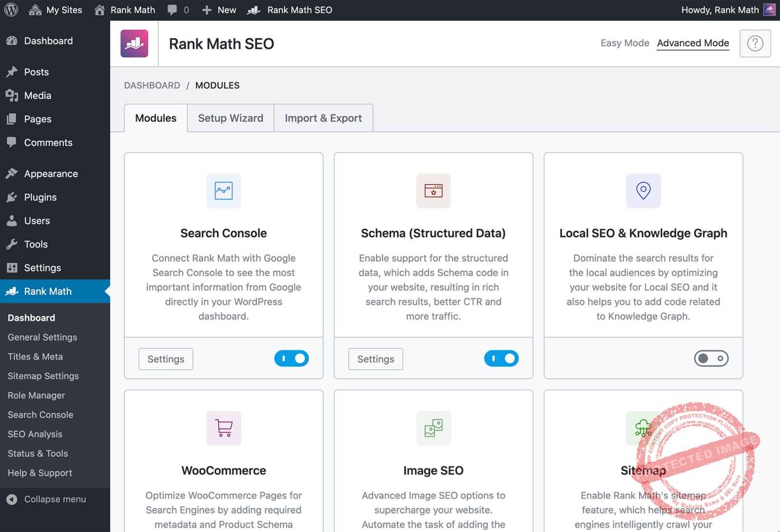Click the Image SEO card title
This screenshot has width=780, height=532.
433,471
